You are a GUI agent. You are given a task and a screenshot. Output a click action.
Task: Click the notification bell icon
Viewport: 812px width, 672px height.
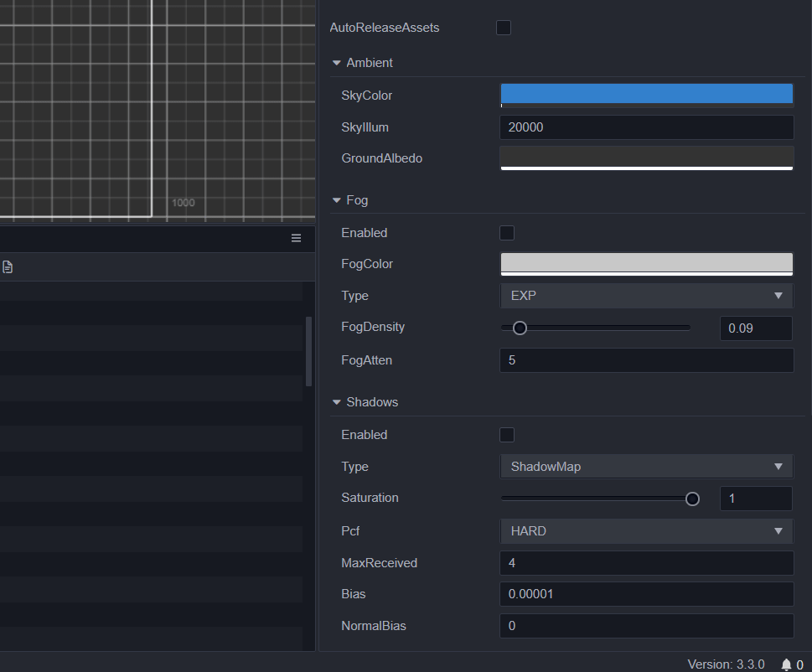(x=786, y=664)
